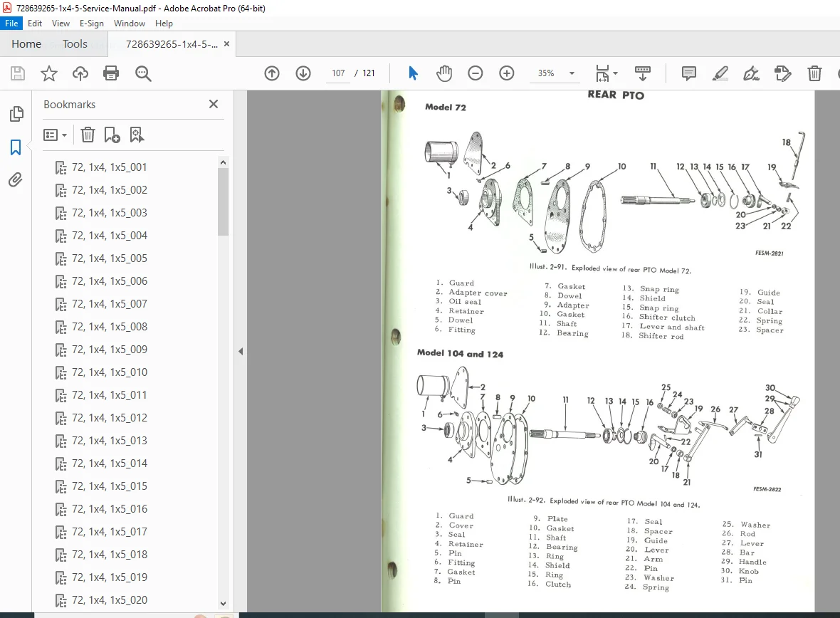Go to previous page arrow icon
This screenshot has height=618, width=840.
tap(272, 73)
